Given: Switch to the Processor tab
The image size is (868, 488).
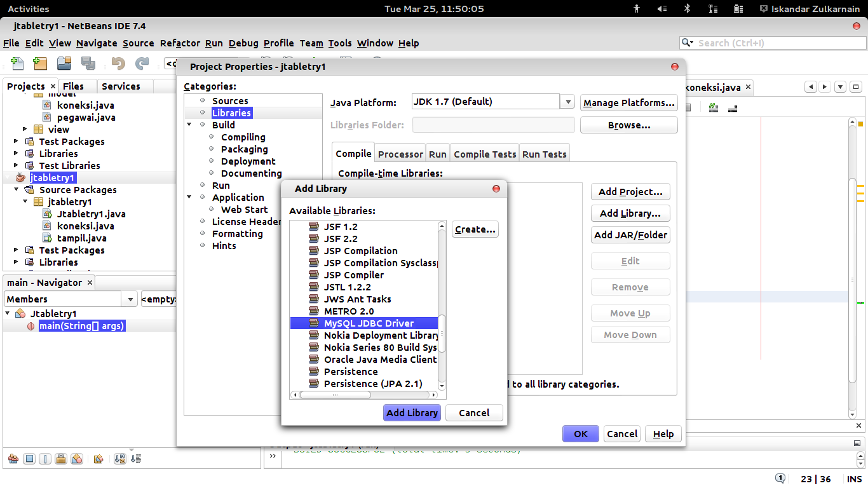Looking at the screenshot, I should coord(400,154).
